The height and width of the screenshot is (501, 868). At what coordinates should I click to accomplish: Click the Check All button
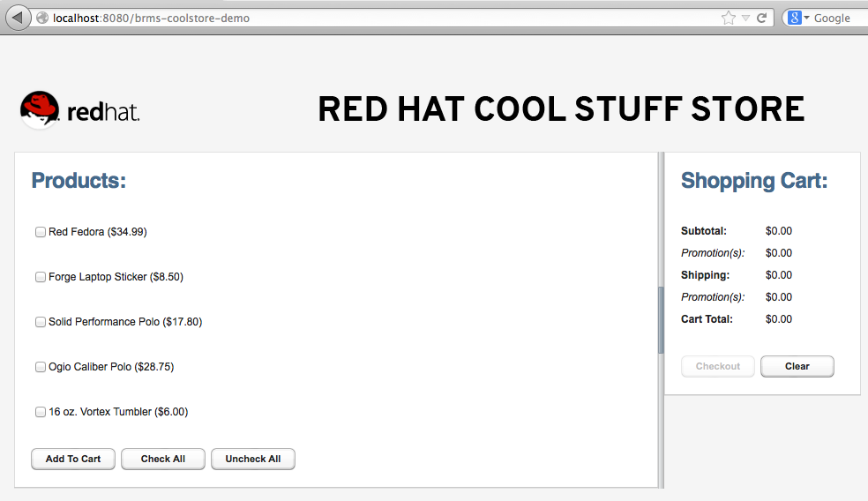[x=162, y=459]
